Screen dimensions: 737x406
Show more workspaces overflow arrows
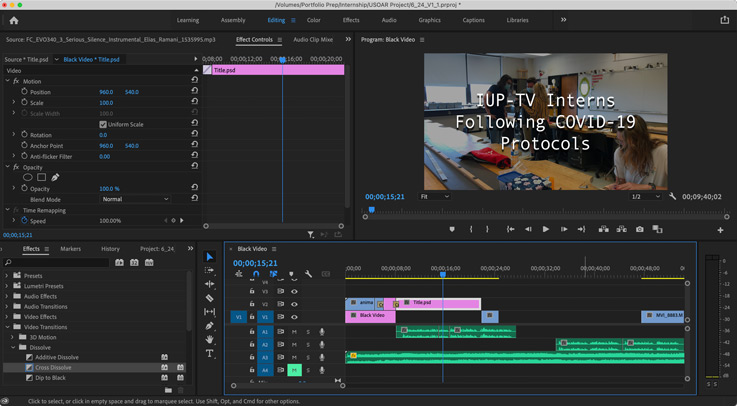(x=563, y=20)
